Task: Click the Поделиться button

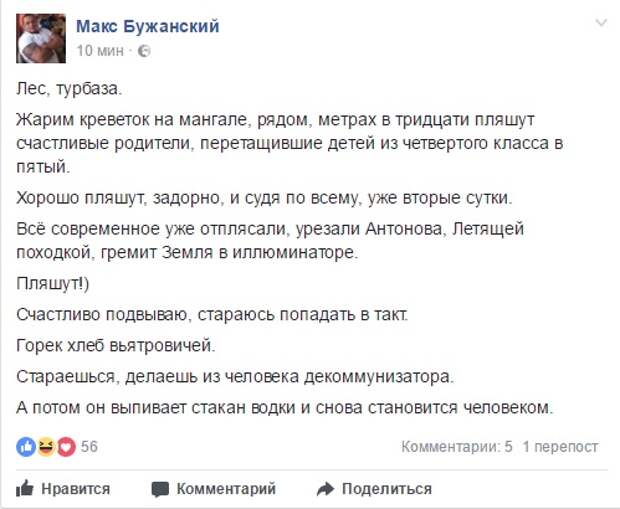Action: pos(374,489)
